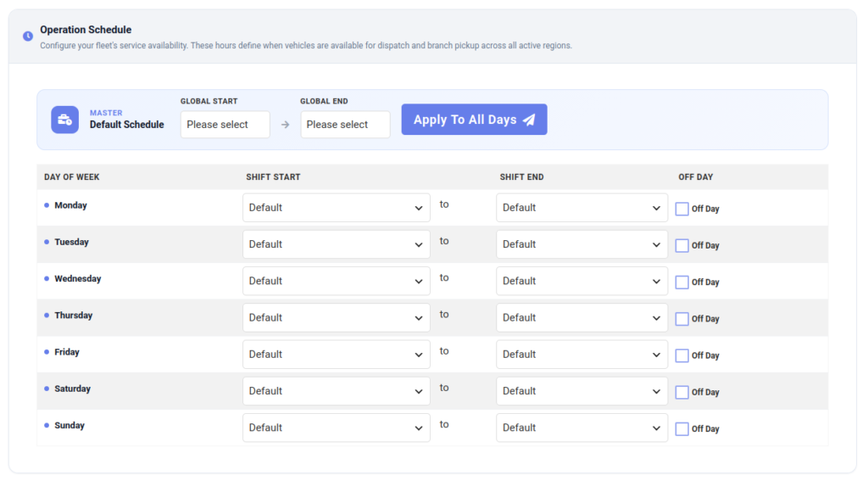Apply To All Days
868x481 pixels.
475,120
